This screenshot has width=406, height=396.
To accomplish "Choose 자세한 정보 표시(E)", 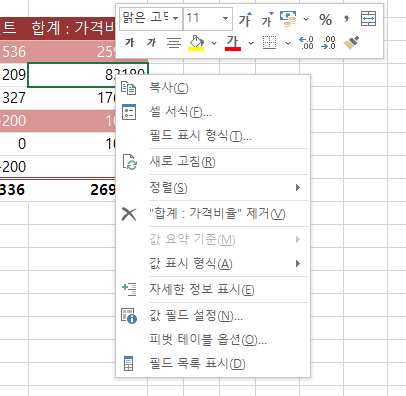I will click(213, 290).
